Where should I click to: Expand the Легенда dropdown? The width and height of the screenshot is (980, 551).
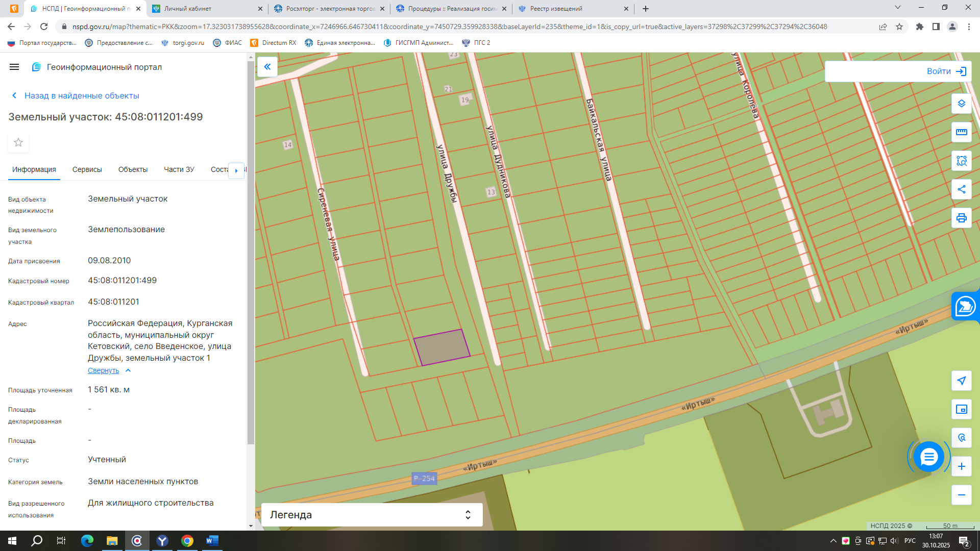pos(372,515)
